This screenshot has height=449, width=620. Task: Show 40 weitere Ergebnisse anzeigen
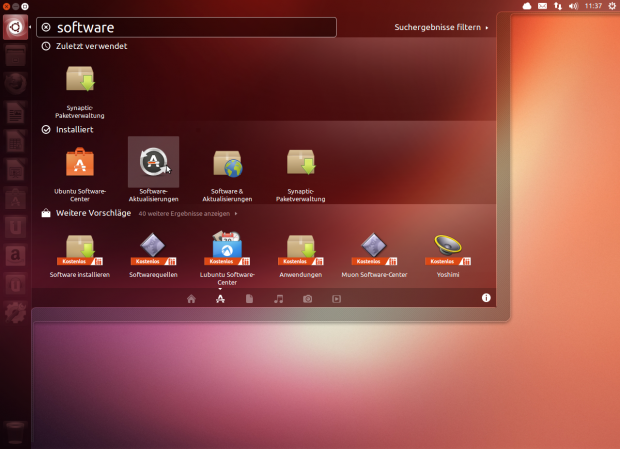188,213
